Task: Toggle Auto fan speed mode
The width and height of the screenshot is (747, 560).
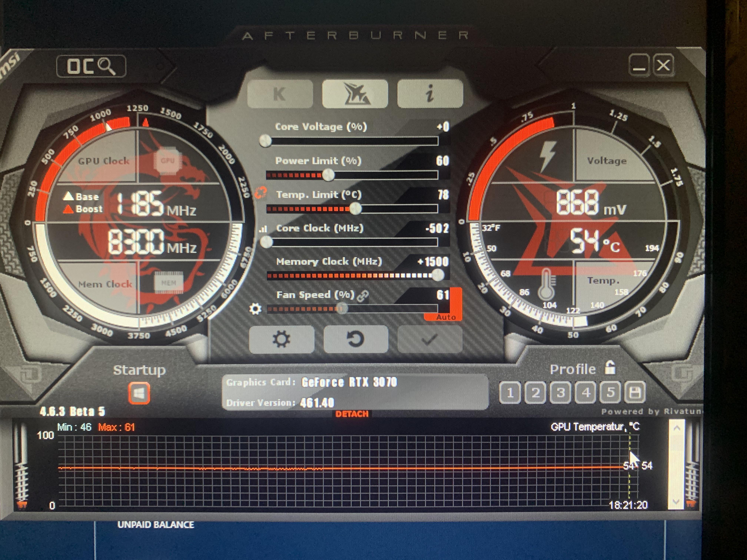Action: [446, 317]
